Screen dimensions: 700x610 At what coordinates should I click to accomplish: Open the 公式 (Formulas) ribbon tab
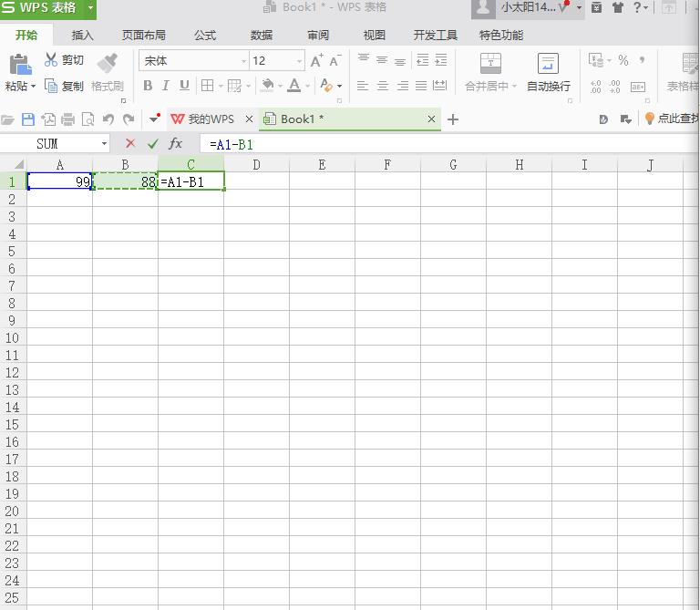point(205,35)
